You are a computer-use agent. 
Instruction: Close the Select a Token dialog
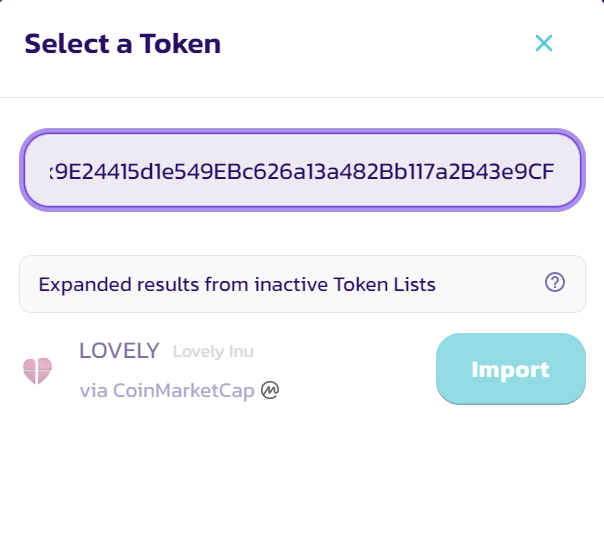click(543, 43)
